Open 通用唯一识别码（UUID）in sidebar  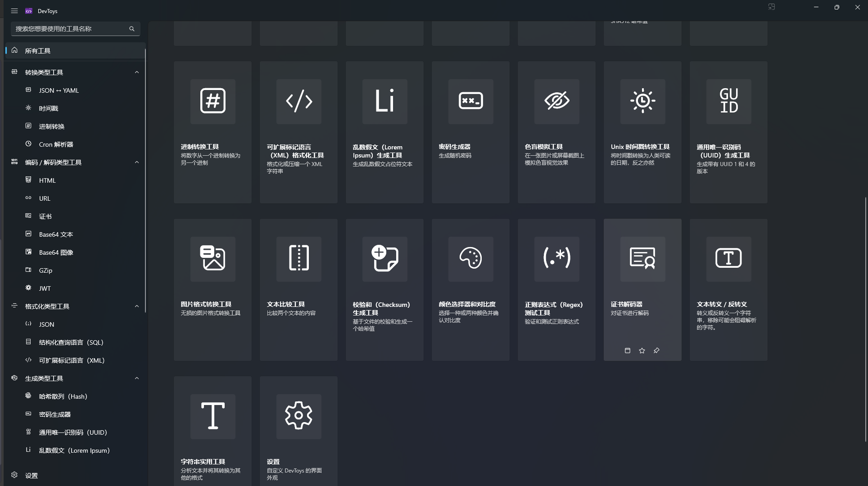(75, 432)
